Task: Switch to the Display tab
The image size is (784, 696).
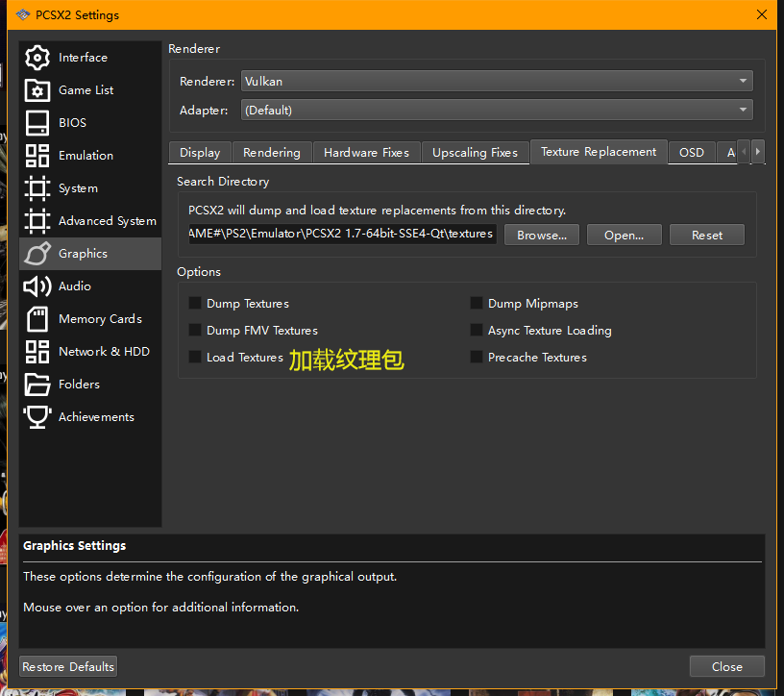Action: pyautogui.click(x=200, y=153)
